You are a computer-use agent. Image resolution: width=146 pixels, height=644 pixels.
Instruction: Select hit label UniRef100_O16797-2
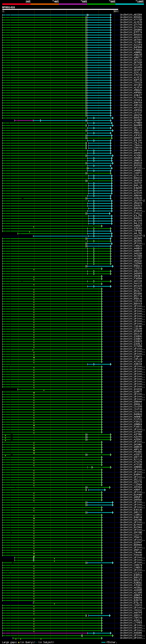point(132,201)
